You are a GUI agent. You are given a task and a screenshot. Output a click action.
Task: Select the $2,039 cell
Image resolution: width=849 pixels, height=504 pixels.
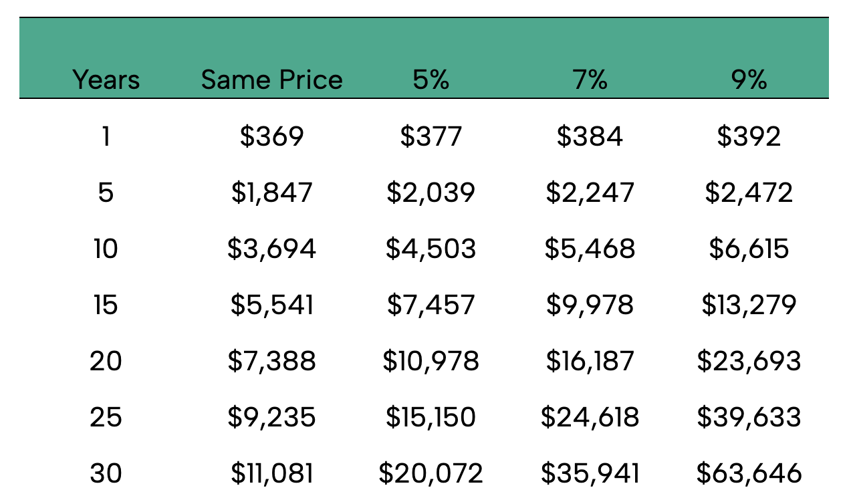coord(431,193)
